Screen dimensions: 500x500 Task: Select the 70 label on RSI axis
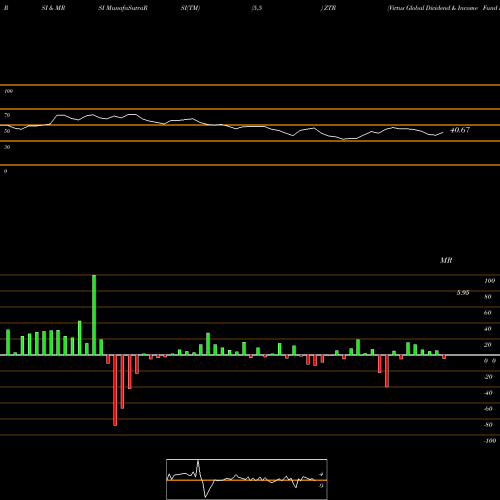coord(7,115)
